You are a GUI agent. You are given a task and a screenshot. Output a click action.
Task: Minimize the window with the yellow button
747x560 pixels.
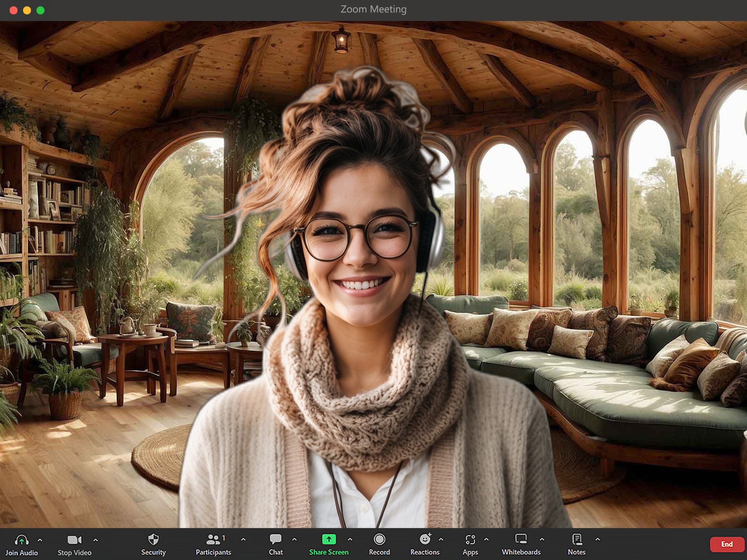point(27,10)
